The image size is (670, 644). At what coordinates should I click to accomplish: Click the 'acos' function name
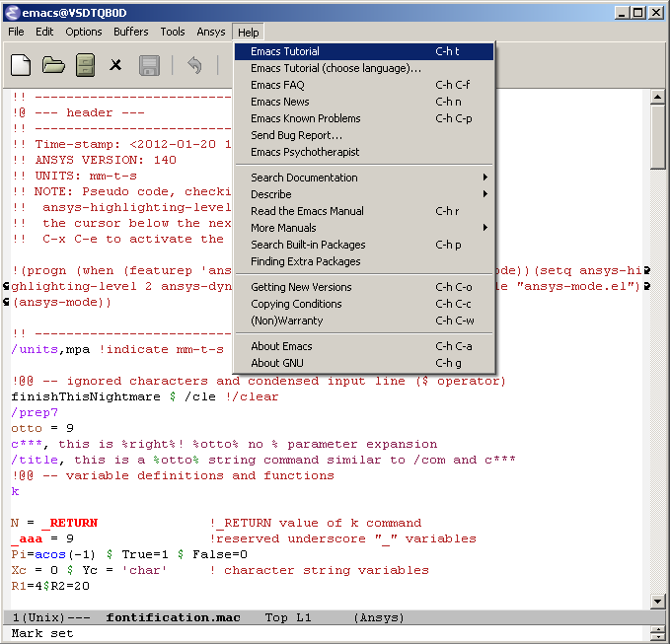tap(50, 554)
